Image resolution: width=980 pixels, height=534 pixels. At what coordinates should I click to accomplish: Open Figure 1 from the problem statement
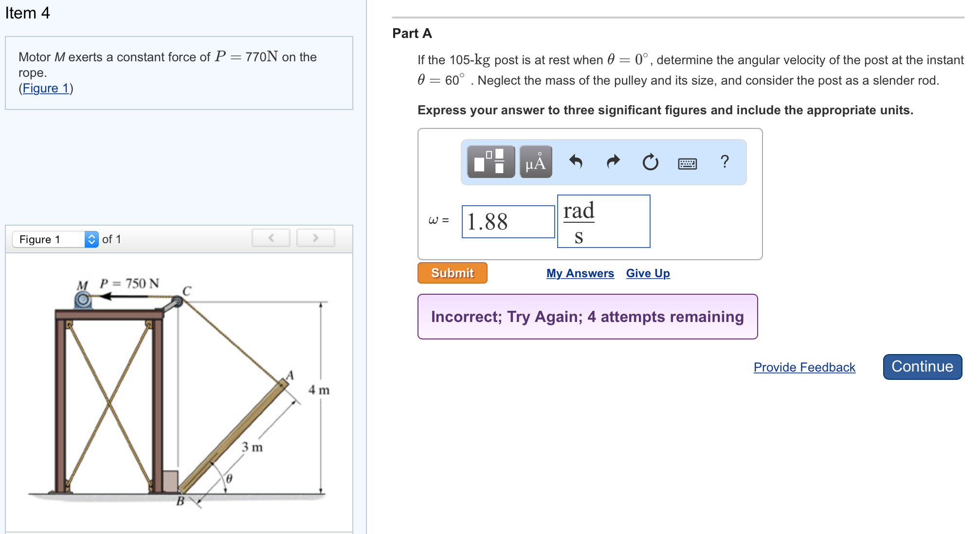(x=45, y=88)
